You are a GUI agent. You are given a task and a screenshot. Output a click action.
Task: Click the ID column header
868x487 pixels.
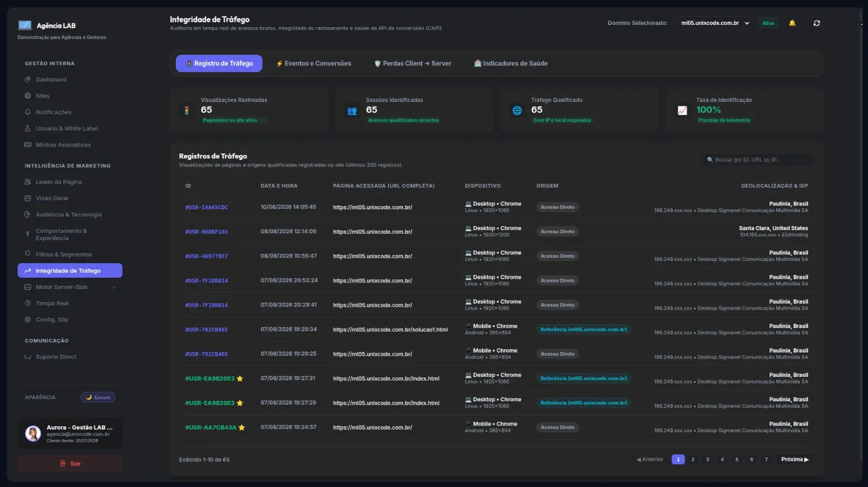point(188,186)
